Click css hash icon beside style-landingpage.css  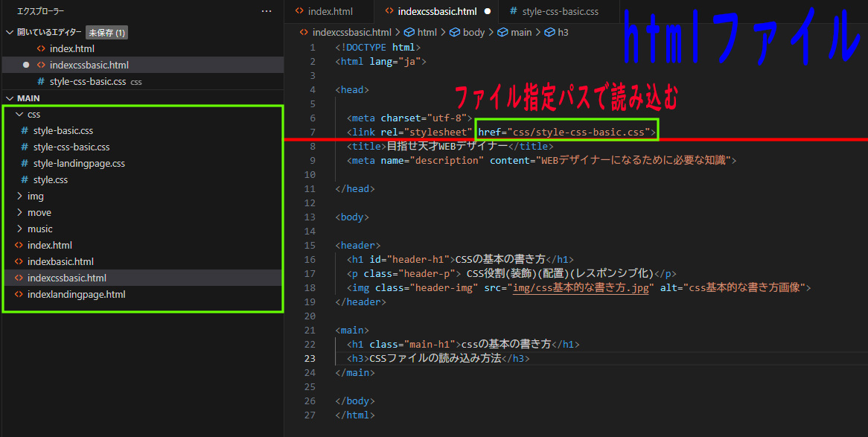click(x=25, y=163)
